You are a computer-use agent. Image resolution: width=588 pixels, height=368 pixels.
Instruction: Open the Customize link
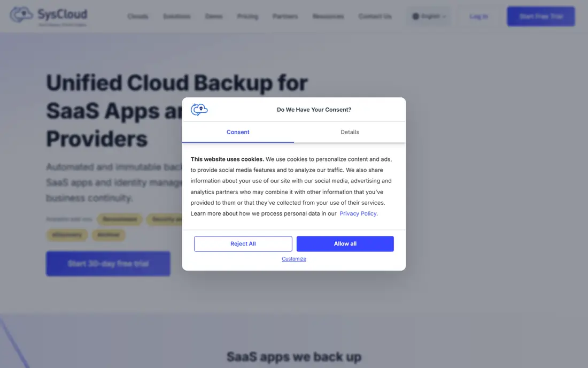(x=294, y=259)
